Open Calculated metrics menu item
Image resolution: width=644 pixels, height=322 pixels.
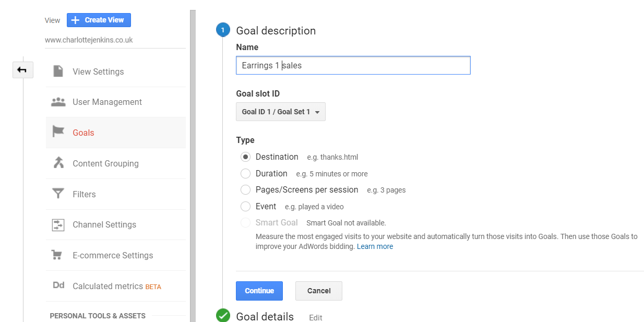[x=116, y=286]
